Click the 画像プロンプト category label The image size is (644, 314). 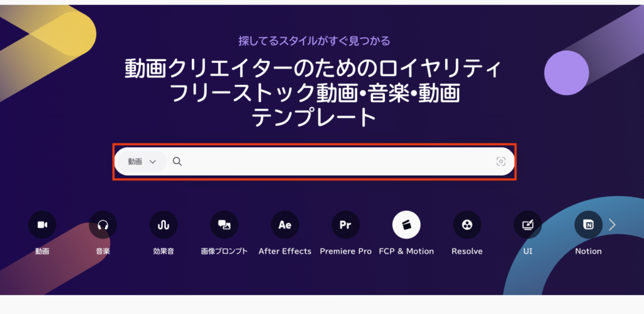(225, 251)
